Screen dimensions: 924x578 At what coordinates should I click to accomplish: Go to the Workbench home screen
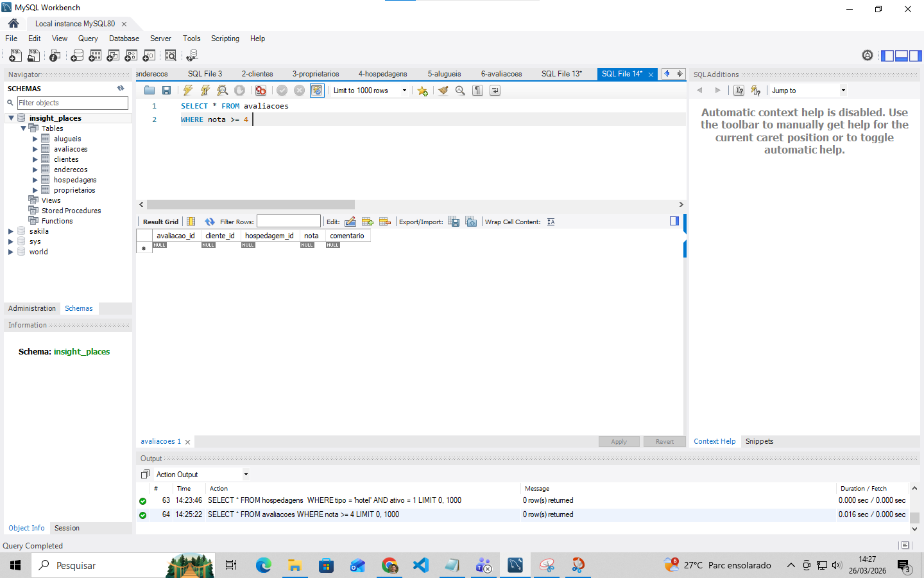13,23
